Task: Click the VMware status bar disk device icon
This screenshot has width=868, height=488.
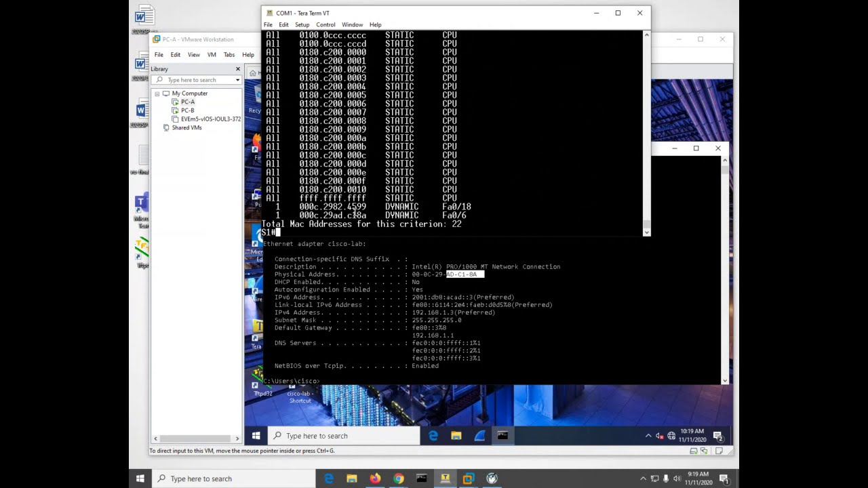Action: click(694, 451)
